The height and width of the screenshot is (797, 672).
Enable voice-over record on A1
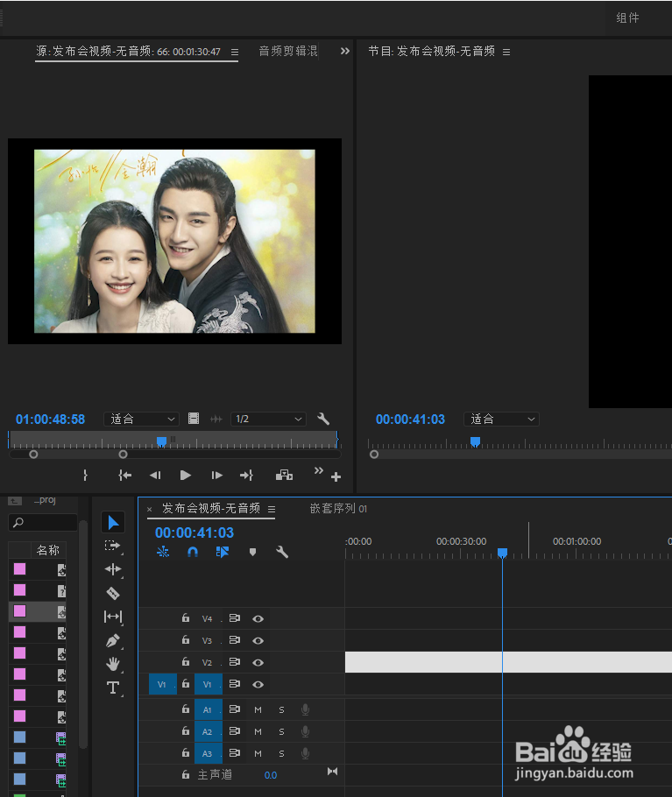[x=305, y=709]
